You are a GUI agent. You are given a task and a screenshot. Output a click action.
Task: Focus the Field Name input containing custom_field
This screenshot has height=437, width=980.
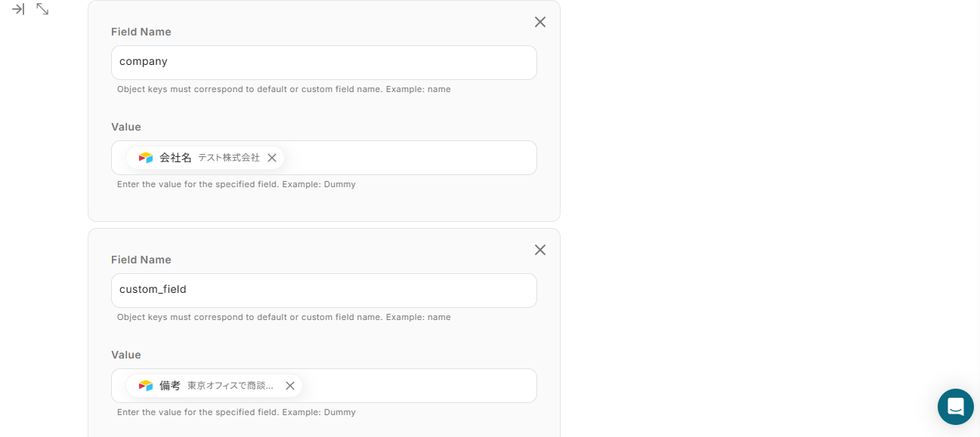pos(323,291)
